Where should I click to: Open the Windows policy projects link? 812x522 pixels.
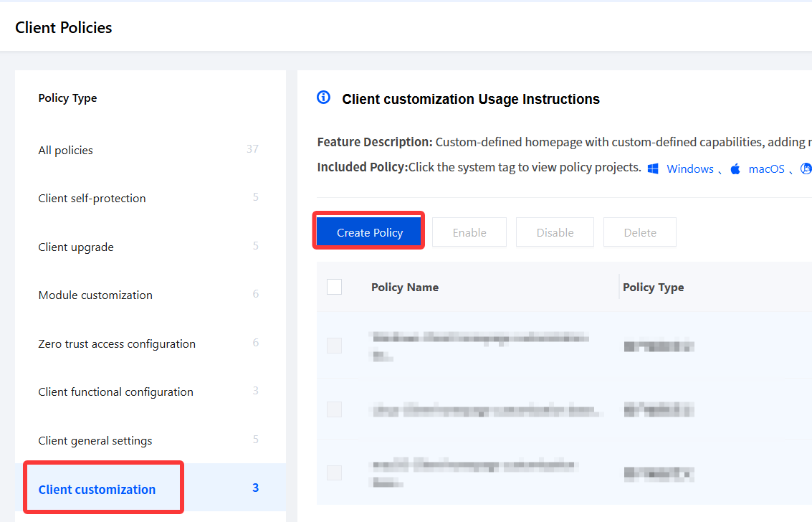click(689, 169)
